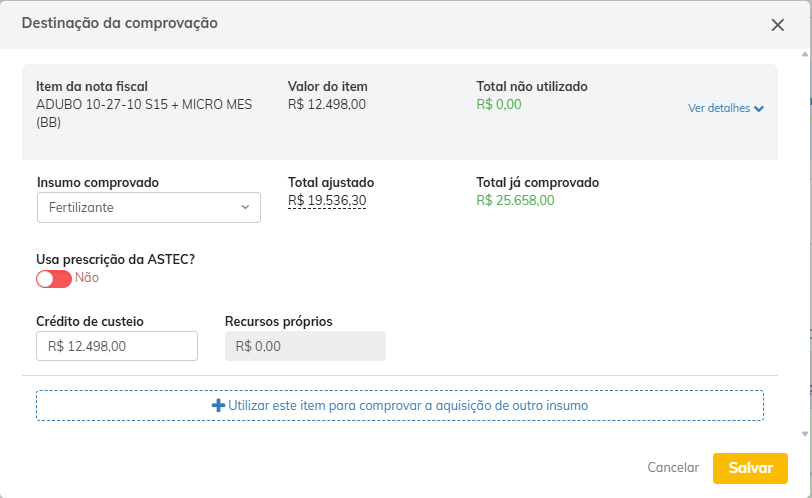Image resolution: width=812 pixels, height=498 pixels.
Task: Close the Destinação da comprovação dialog
Action: pyautogui.click(x=777, y=25)
